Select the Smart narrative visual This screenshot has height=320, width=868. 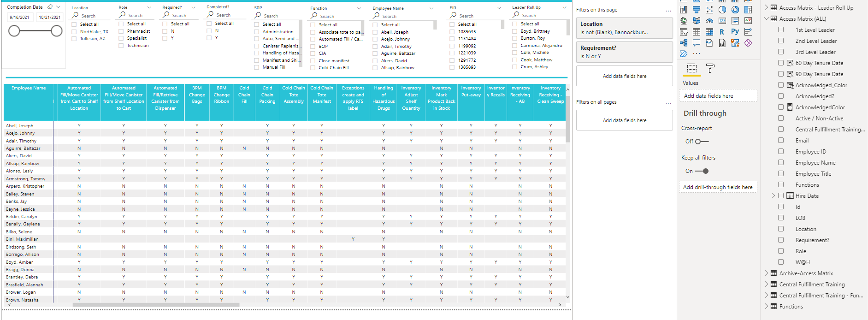coord(709,43)
